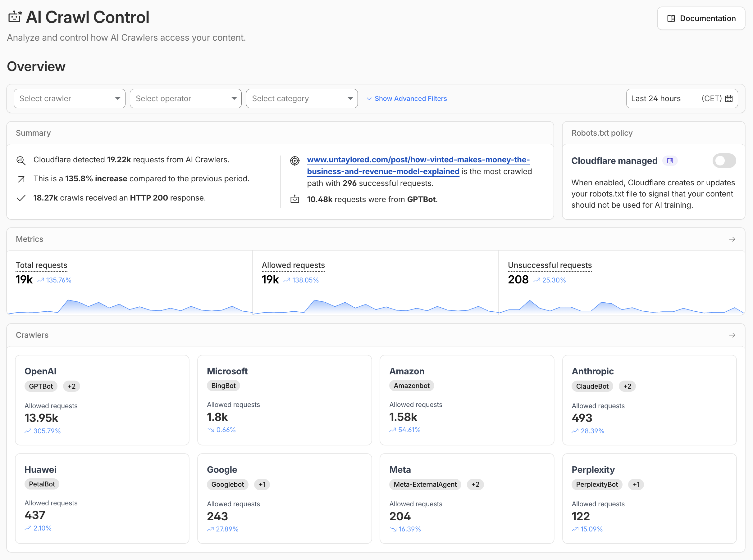Open the Select operator dropdown
753x560 pixels.
[x=185, y=98]
